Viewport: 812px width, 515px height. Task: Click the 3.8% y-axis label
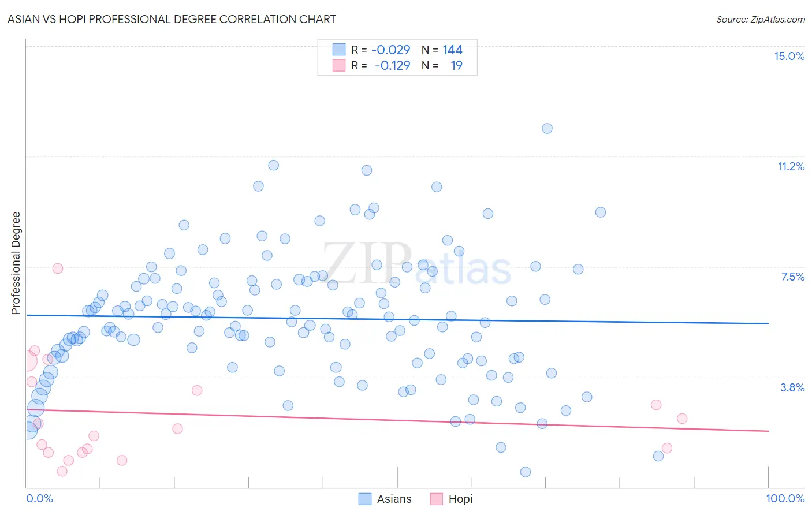792,387
